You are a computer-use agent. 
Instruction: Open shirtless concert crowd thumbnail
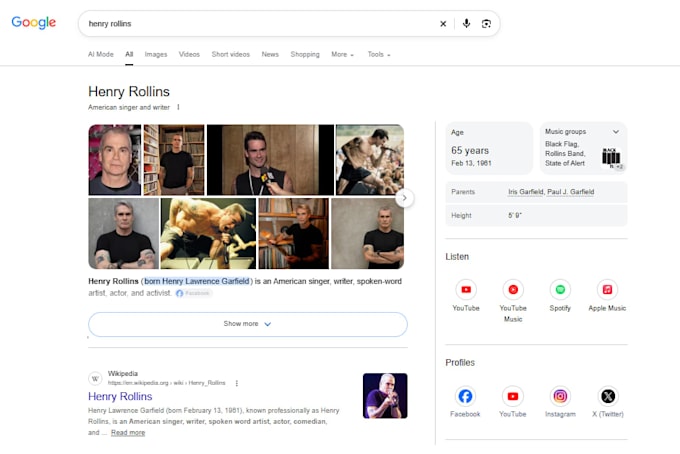(x=370, y=160)
